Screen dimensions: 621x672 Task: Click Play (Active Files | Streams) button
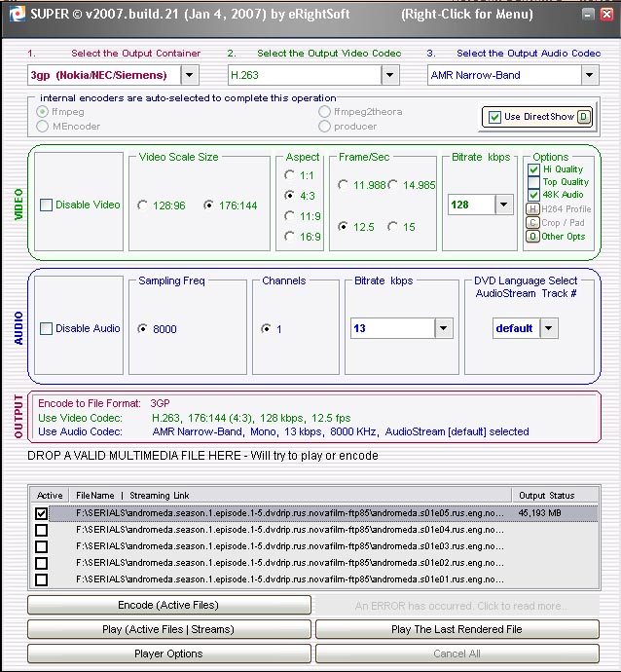pos(169,629)
